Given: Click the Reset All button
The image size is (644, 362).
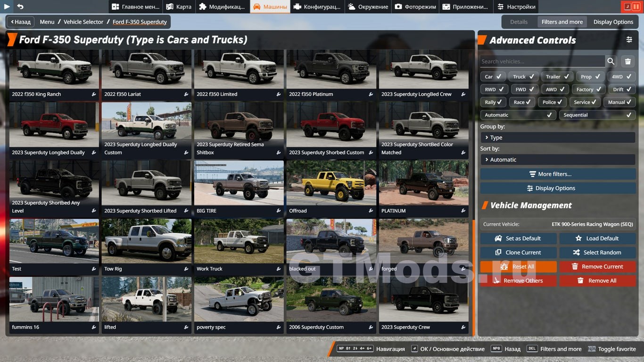Looking at the screenshot, I should click(x=519, y=267).
